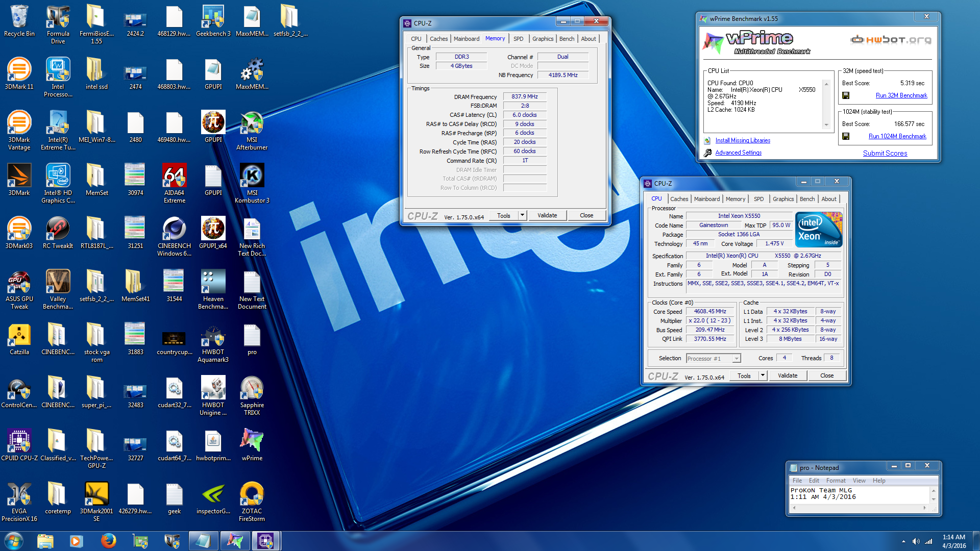Click Validate in the Memory CPU-Z window
The height and width of the screenshot is (551, 980).
click(x=547, y=215)
